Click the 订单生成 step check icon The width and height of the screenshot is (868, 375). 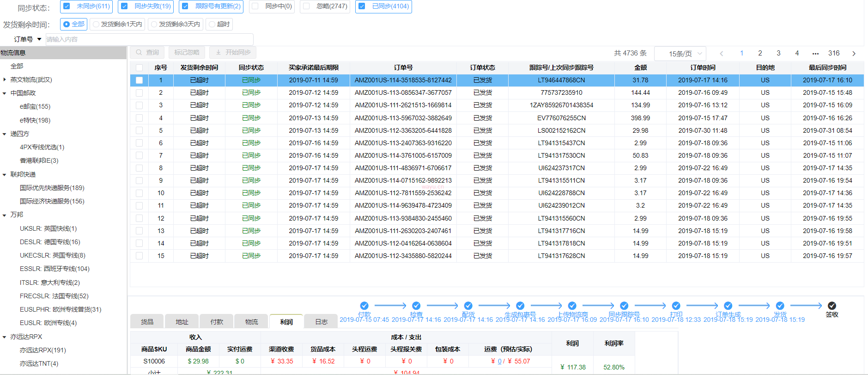point(728,306)
